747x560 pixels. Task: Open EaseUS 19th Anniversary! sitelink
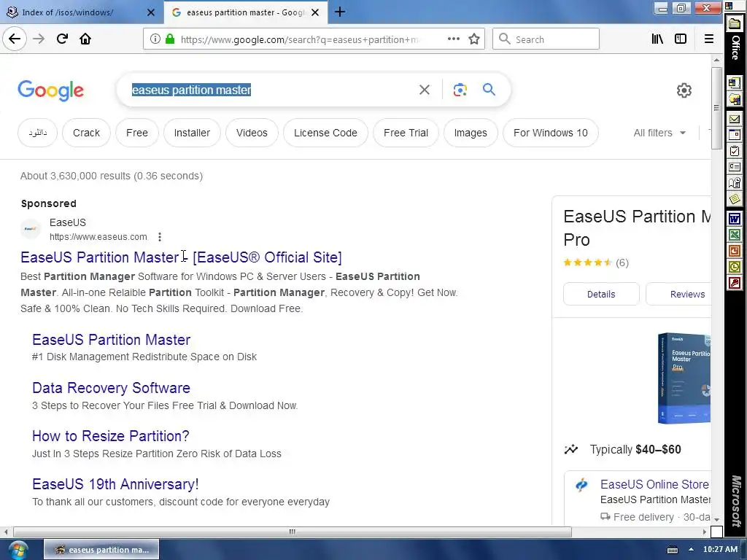click(115, 484)
